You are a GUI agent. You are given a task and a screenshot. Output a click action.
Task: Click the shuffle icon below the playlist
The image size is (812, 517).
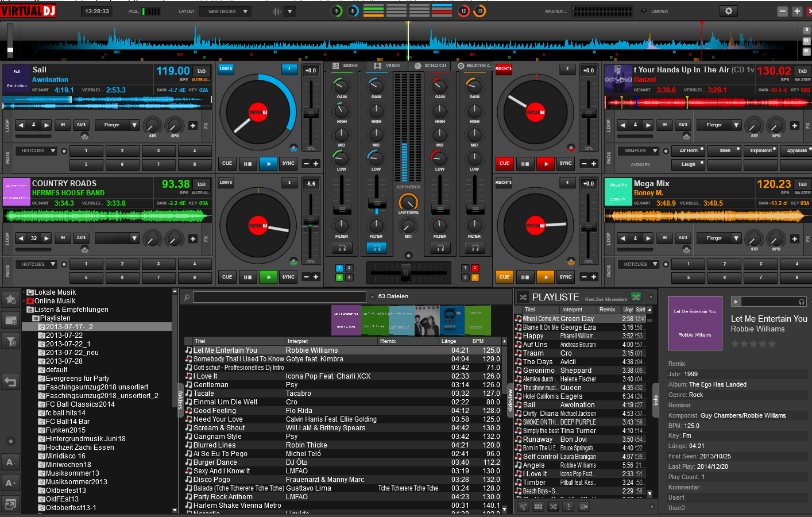point(553,507)
